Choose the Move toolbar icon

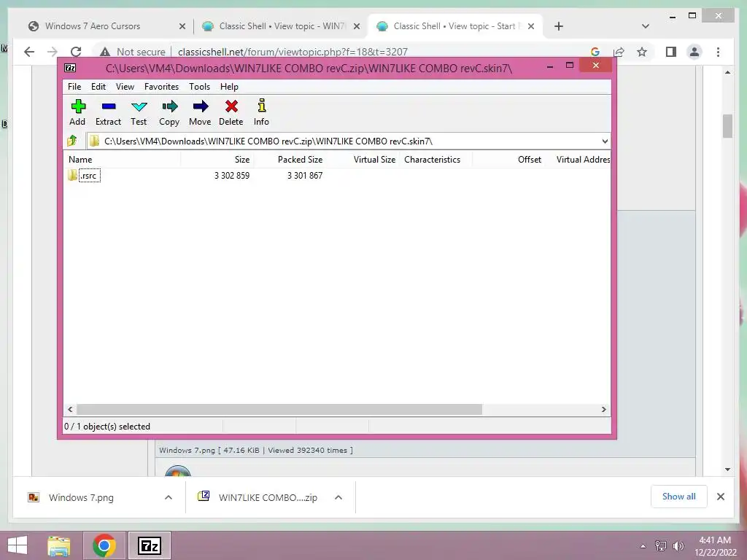coord(200,112)
